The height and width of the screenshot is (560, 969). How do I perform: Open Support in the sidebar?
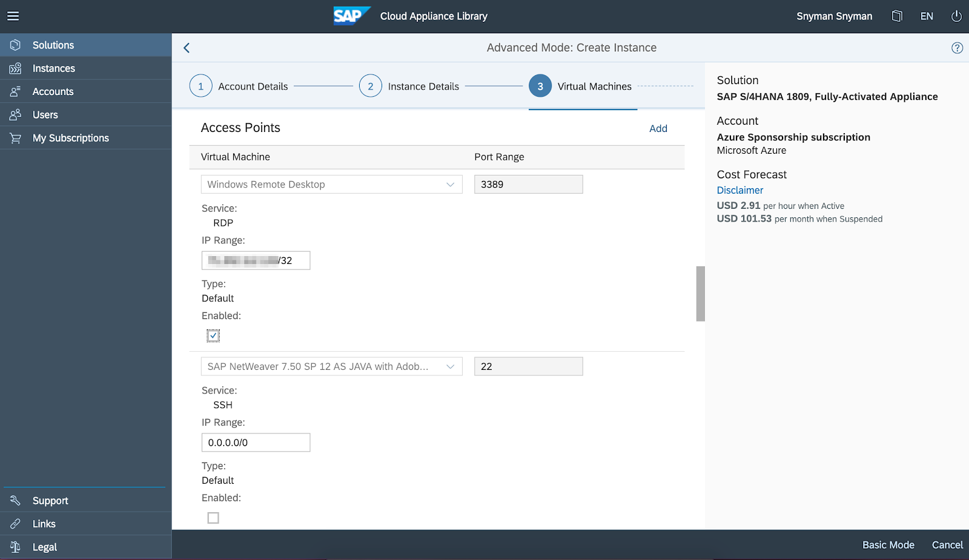click(86, 501)
